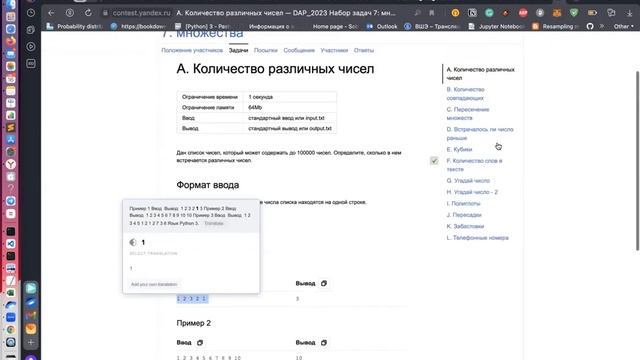Switch to the Ответы tab
Screen dimensions: 640x360
click(x=364, y=50)
